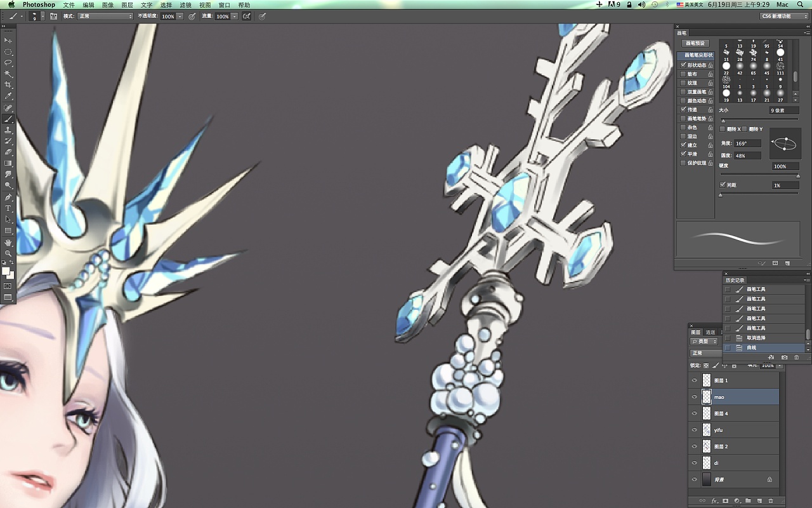Add layer style via fx icon
Viewport: 812px width, 508px height.
tap(714, 501)
